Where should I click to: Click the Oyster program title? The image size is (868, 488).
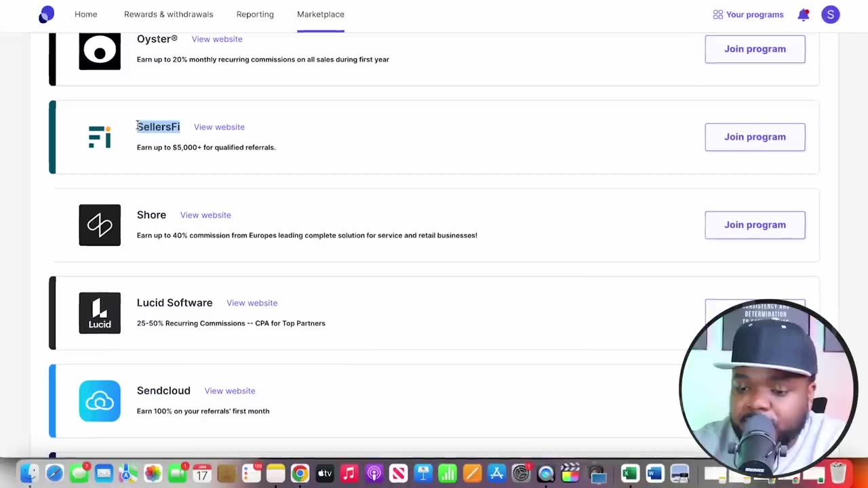tap(157, 39)
